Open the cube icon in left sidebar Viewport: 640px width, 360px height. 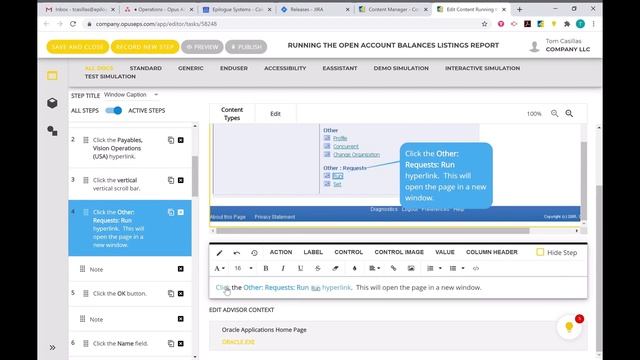click(52, 103)
